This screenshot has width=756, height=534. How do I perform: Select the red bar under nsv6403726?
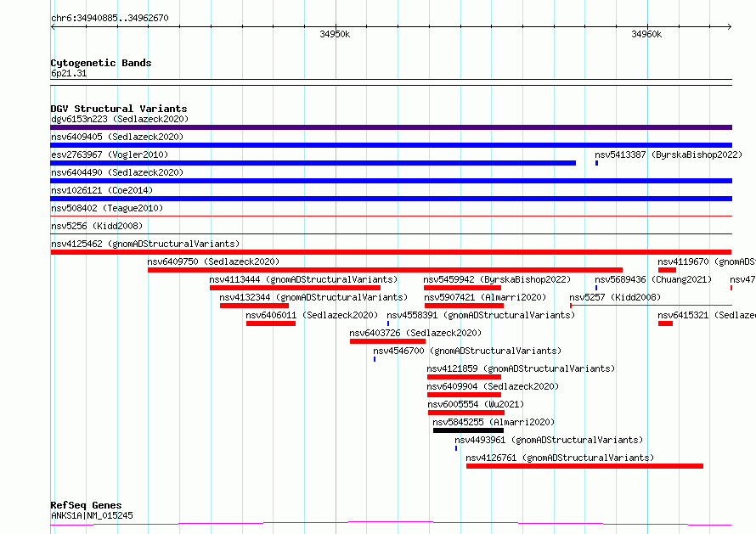pos(387,341)
